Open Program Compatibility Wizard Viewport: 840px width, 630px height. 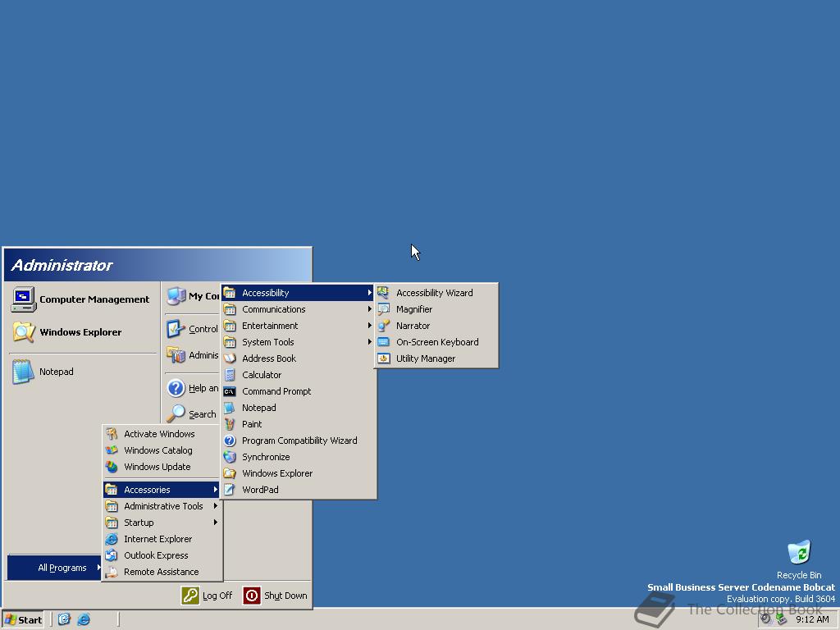[x=299, y=441]
